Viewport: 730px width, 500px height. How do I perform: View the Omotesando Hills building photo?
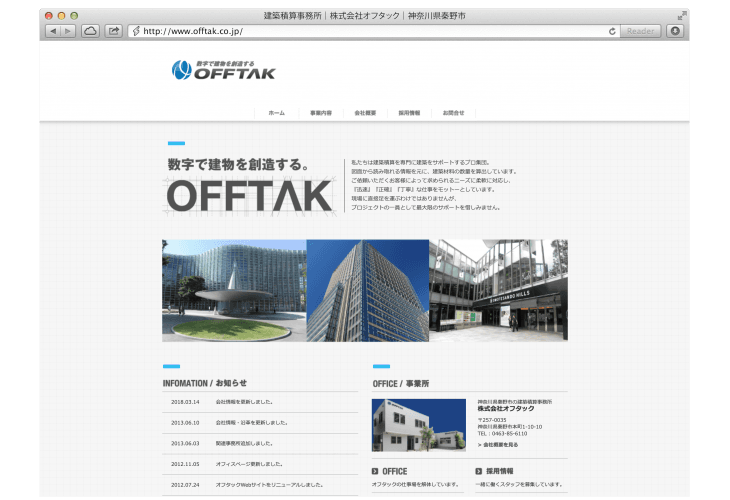[498, 291]
